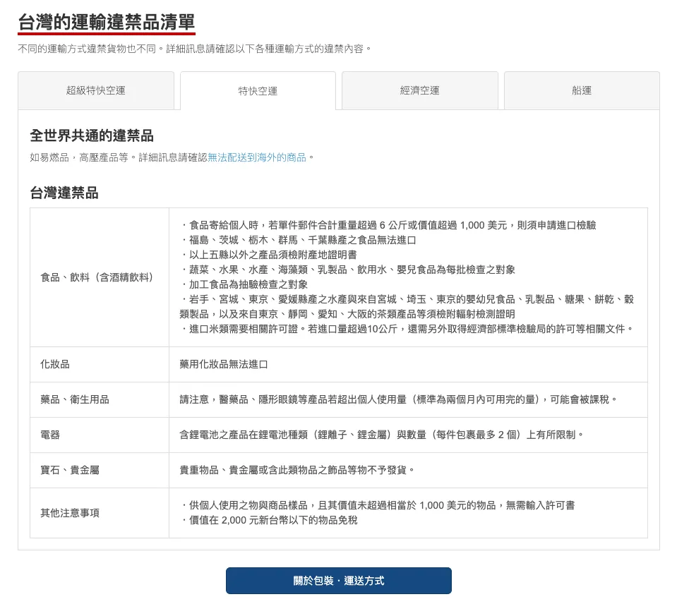The height and width of the screenshot is (616, 677).
Task: Select the 寶石、貴金屬 row label
Action: pyautogui.click(x=70, y=470)
